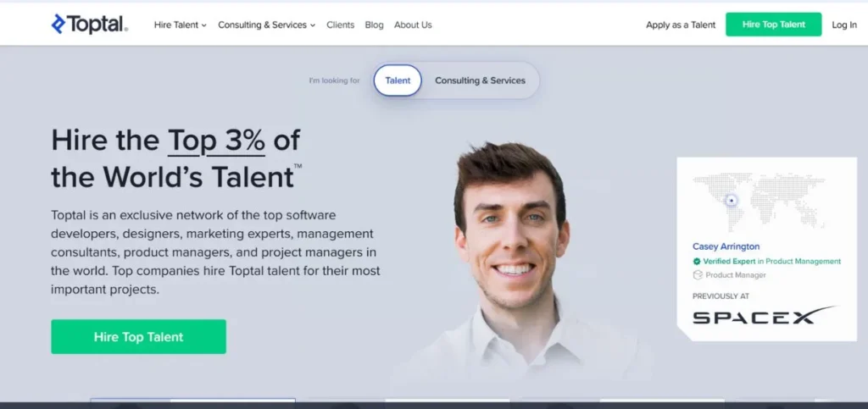The height and width of the screenshot is (409, 868).
Task: Switch to Consulting & Services toggle
Action: tap(480, 80)
